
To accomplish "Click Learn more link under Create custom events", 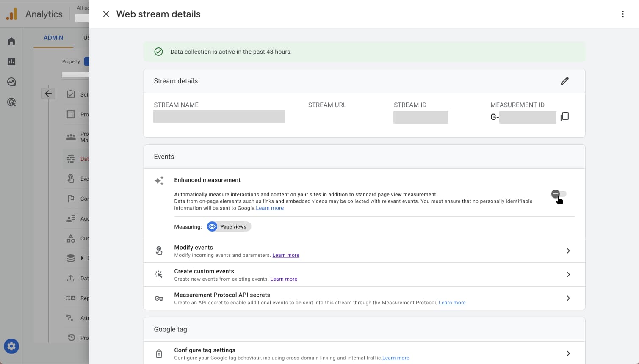I will 284,279.
